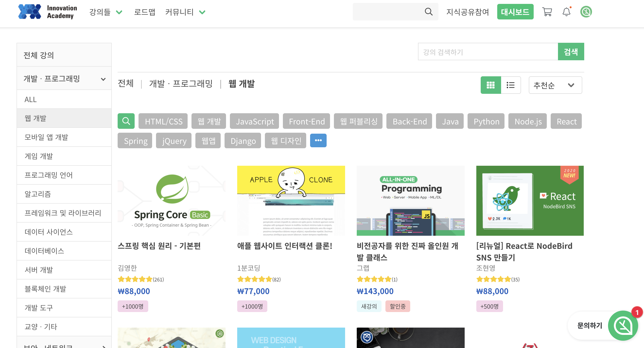This screenshot has height=348, width=644.
Task: Toggle the JavaScript tag filter
Action: (254, 122)
